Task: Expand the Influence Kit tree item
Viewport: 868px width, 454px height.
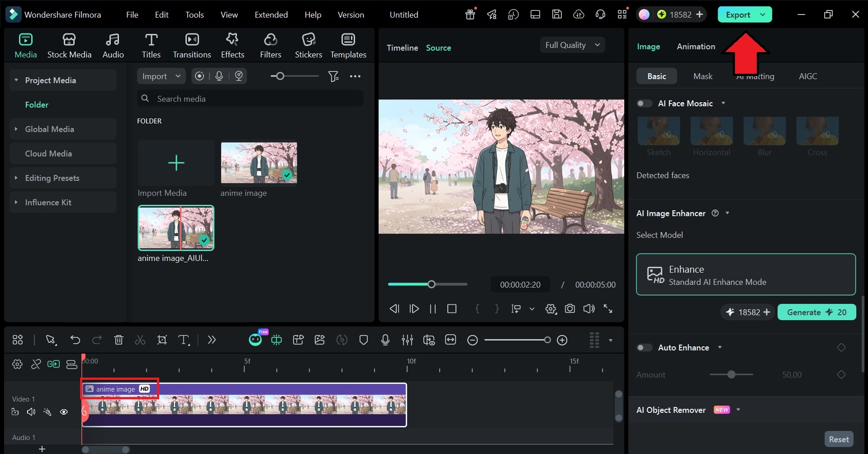Action: coord(16,202)
